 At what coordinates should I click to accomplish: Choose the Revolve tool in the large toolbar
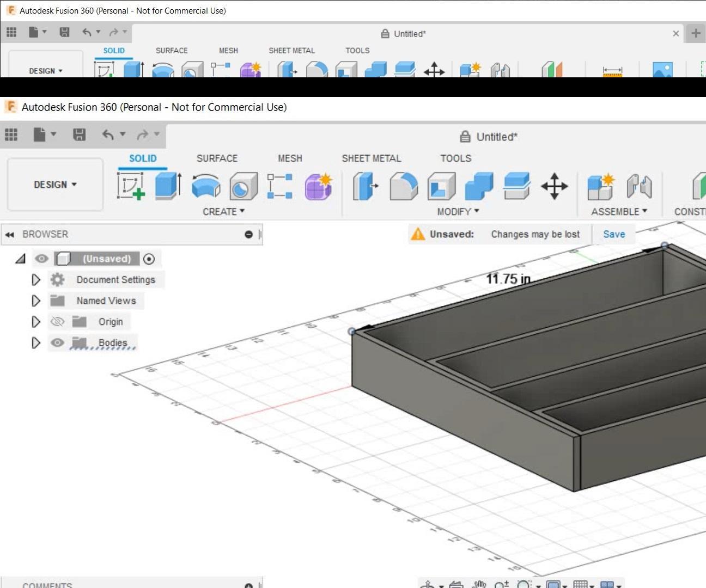pyautogui.click(x=206, y=186)
